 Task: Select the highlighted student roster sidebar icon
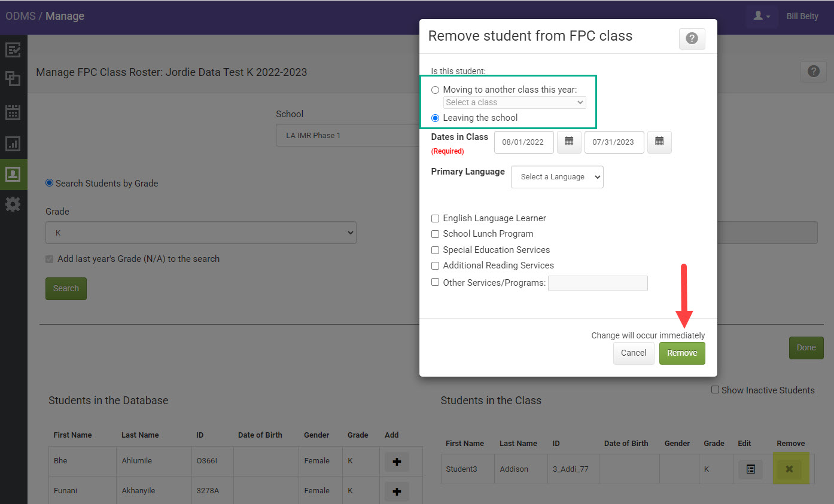pos(14,175)
